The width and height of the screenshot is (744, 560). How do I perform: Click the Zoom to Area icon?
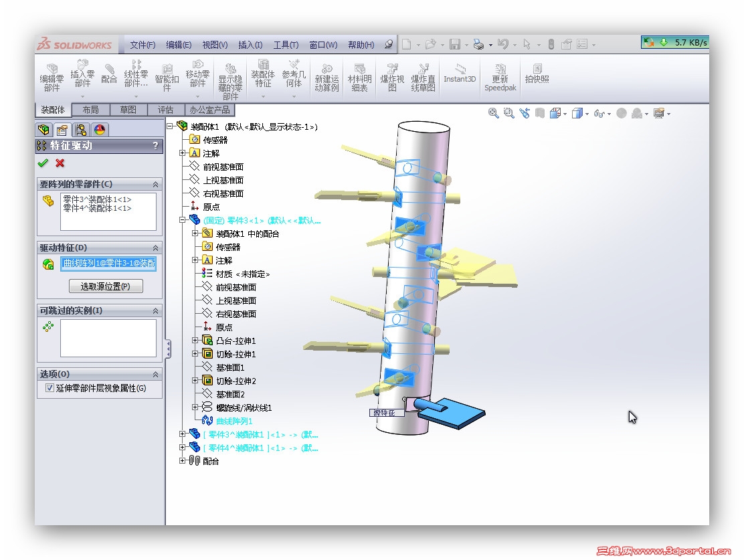(x=508, y=113)
